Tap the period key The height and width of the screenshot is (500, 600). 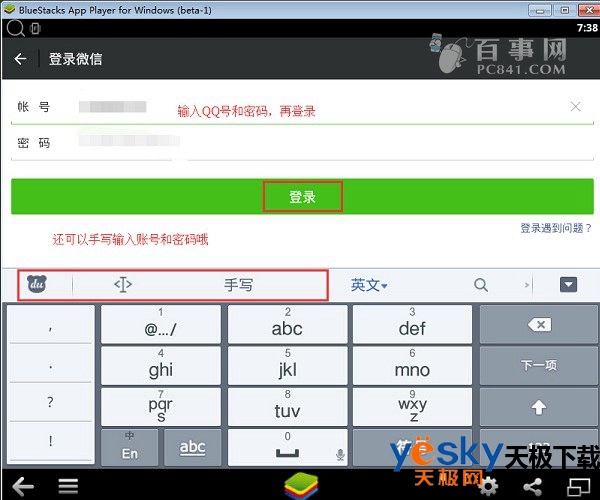[x=50, y=363]
